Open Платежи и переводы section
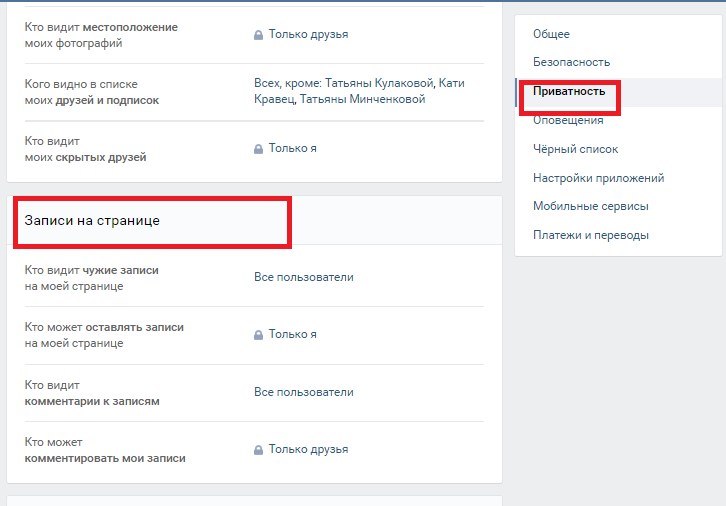 tap(591, 235)
